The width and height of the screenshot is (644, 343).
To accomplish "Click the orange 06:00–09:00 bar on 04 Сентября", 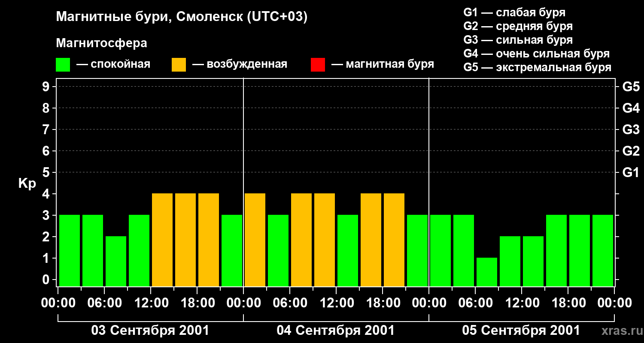I will 301,240.
